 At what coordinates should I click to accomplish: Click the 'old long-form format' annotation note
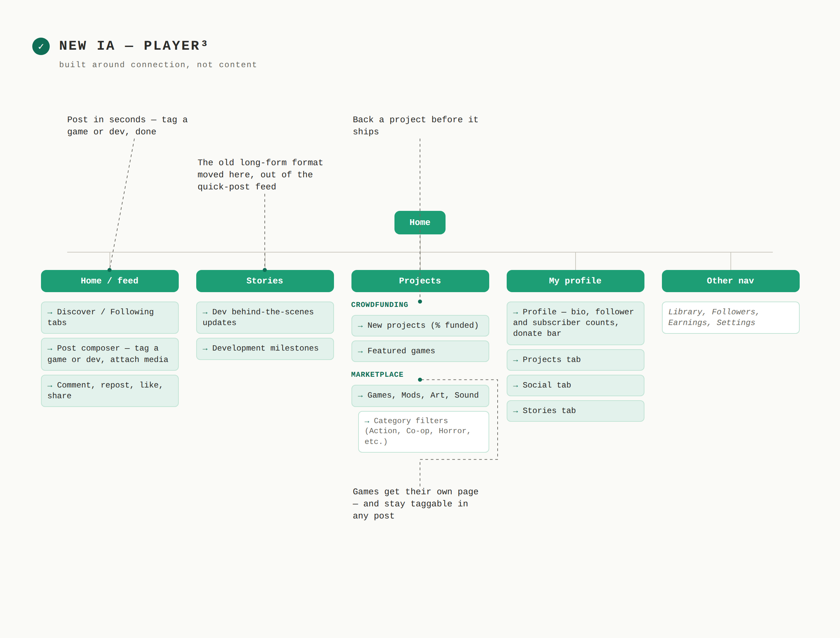click(x=260, y=175)
